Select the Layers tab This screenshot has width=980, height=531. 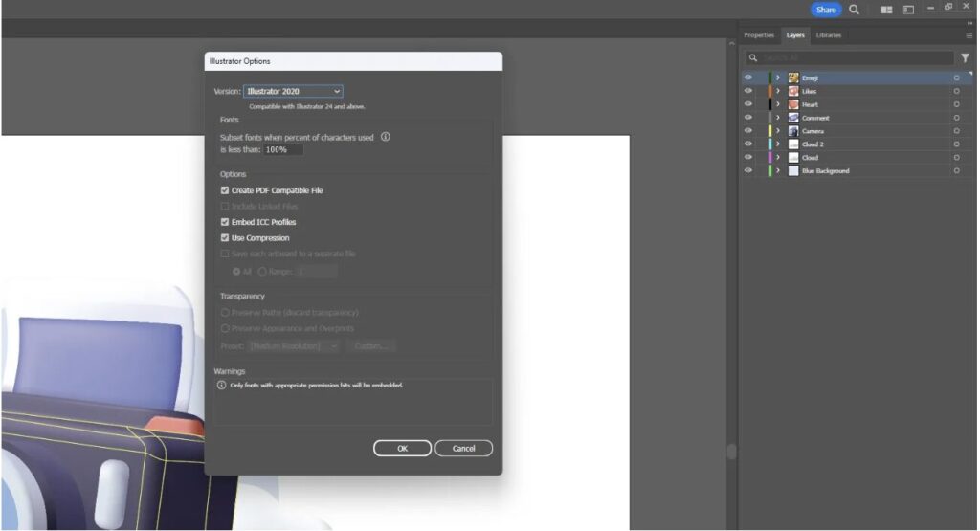[x=795, y=35]
